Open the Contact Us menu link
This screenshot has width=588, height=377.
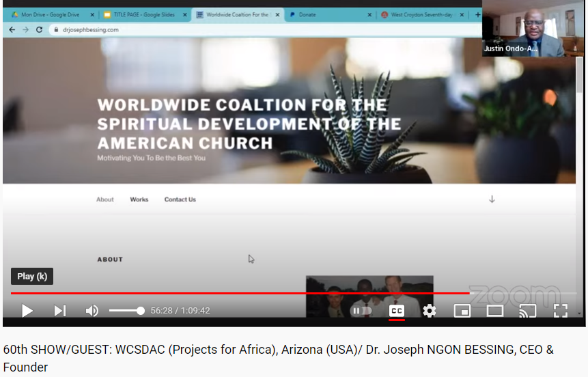pyautogui.click(x=180, y=199)
